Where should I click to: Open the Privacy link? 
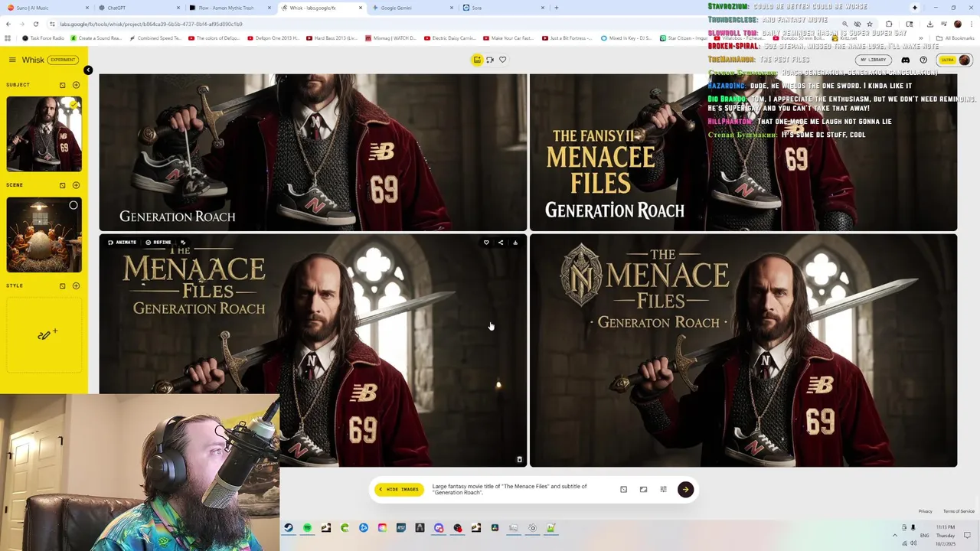point(925,511)
